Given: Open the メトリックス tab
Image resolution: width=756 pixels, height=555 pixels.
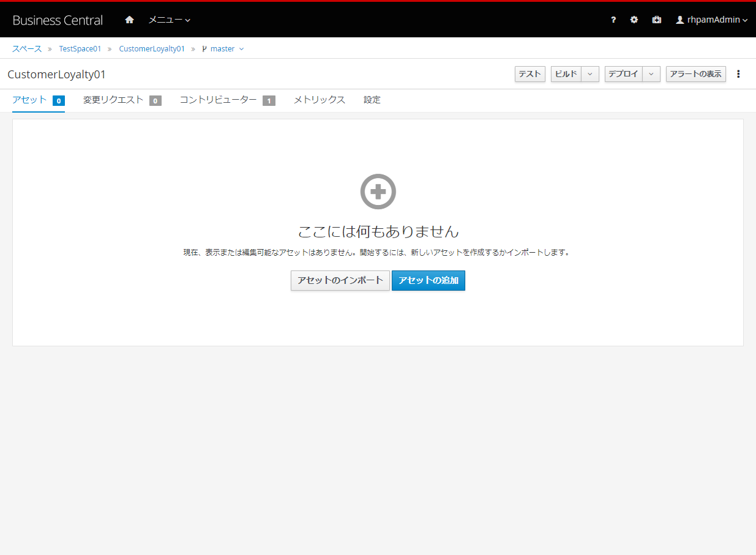Looking at the screenshot, I should [320, 100].
